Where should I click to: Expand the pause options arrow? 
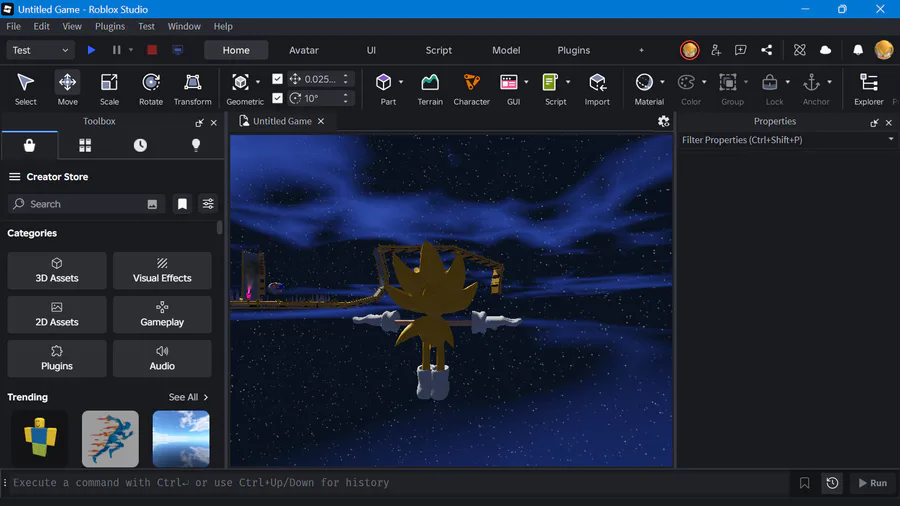(131, 50)
